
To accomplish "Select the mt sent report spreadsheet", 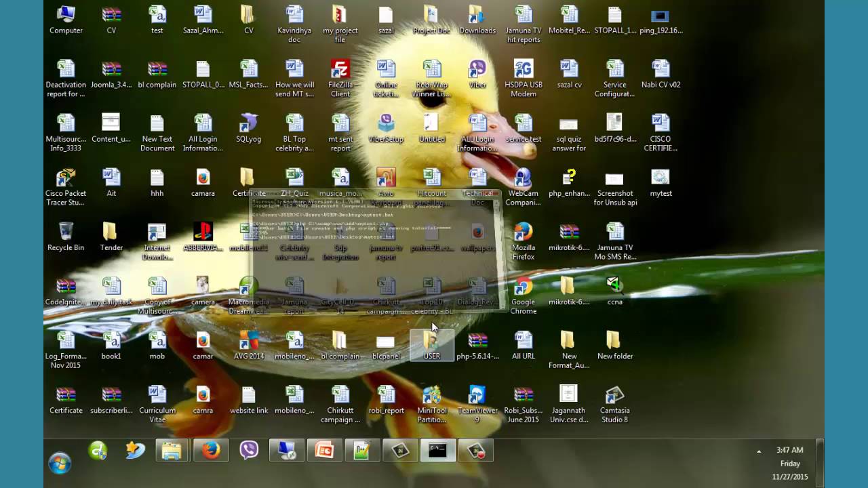I will (x=340, y=133).
